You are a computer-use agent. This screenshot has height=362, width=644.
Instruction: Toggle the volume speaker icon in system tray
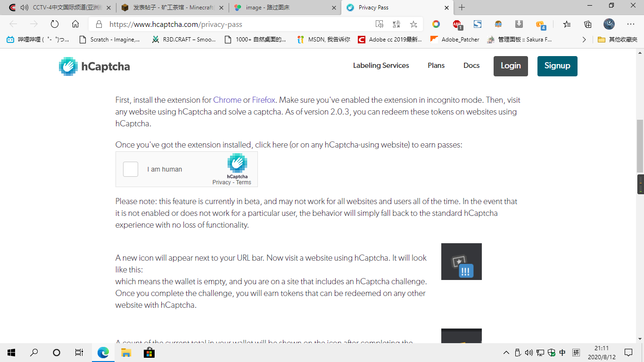pyautogui.click(x=528, y=353)
